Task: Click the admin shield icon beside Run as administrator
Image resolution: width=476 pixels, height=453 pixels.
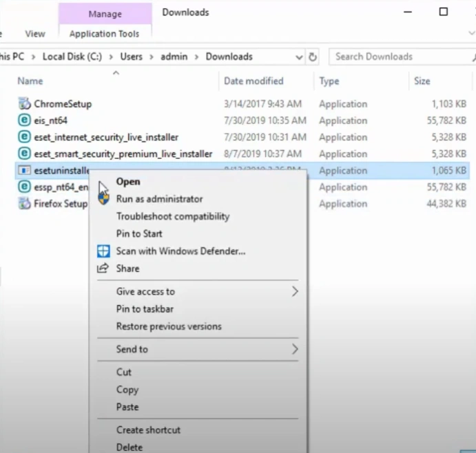Action: coord(103,199)
